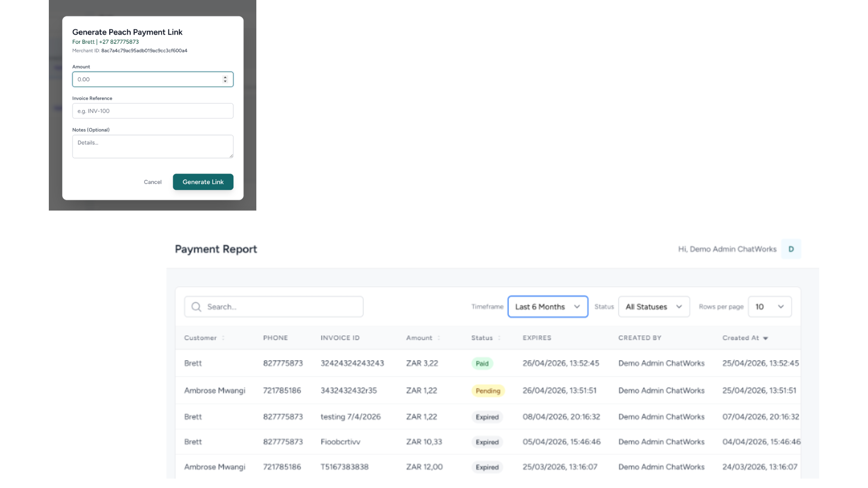Open the All Statuses filter dropdown
The height and width of the screenshot is (488, 868).
[654, 307]
